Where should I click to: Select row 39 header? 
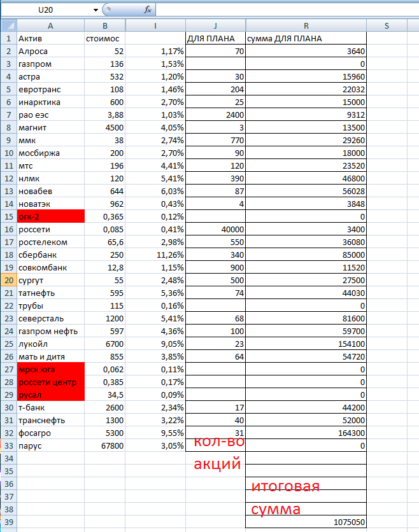(9, 522)
